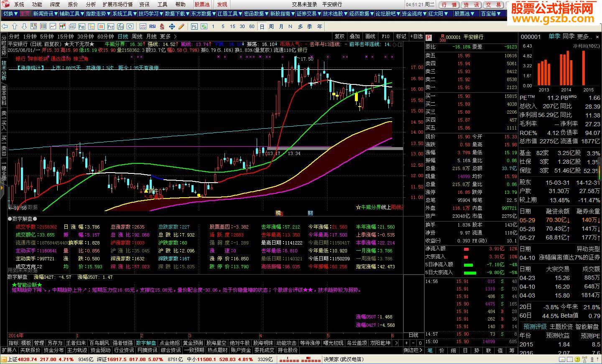
Task: Click the candlestick chart toolbar icon
Action: (x=62, y=26)
